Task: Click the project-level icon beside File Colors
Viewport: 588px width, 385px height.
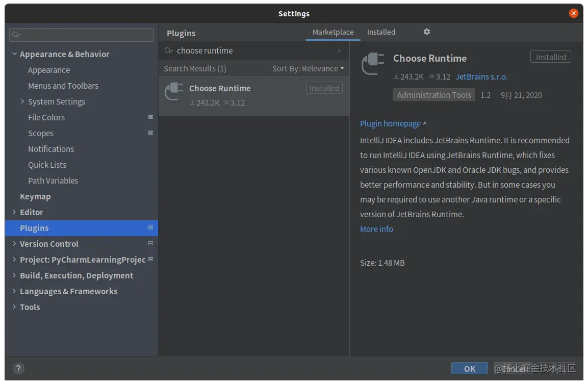Action: pyautogui.click(x=150, y=117)
